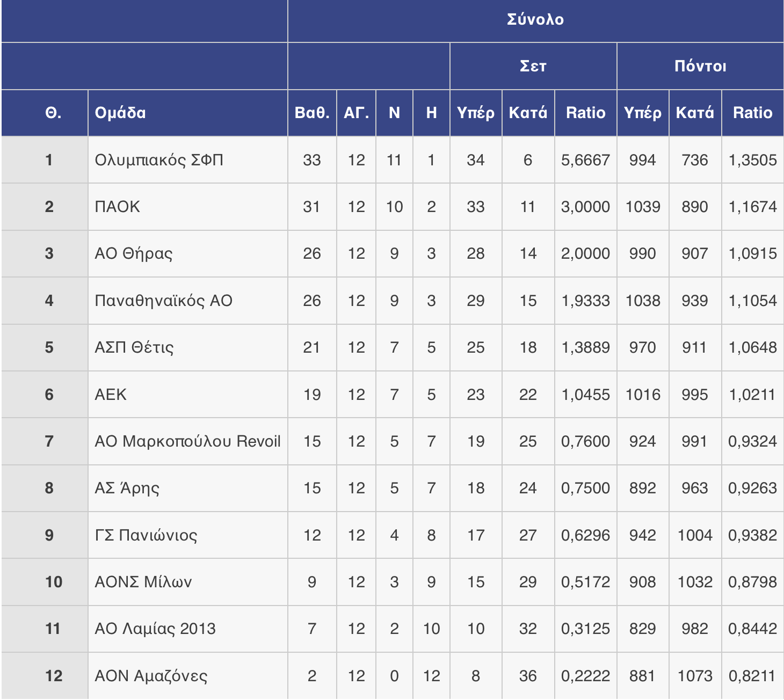This screenshot has width=784, height=700.
Task: Select team name ΑΣΠ Θέτις
Action: (x=134, y=347)
